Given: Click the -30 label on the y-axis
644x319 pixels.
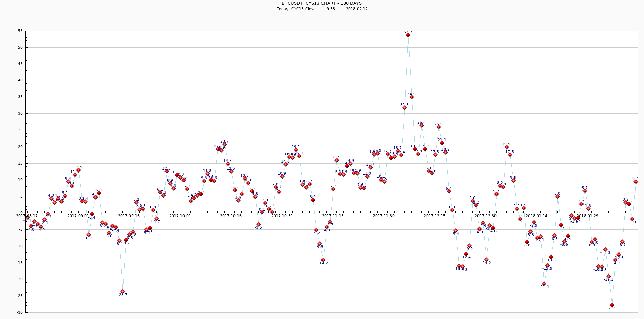Looking at the screenshot, I should [x=20, y=312].
